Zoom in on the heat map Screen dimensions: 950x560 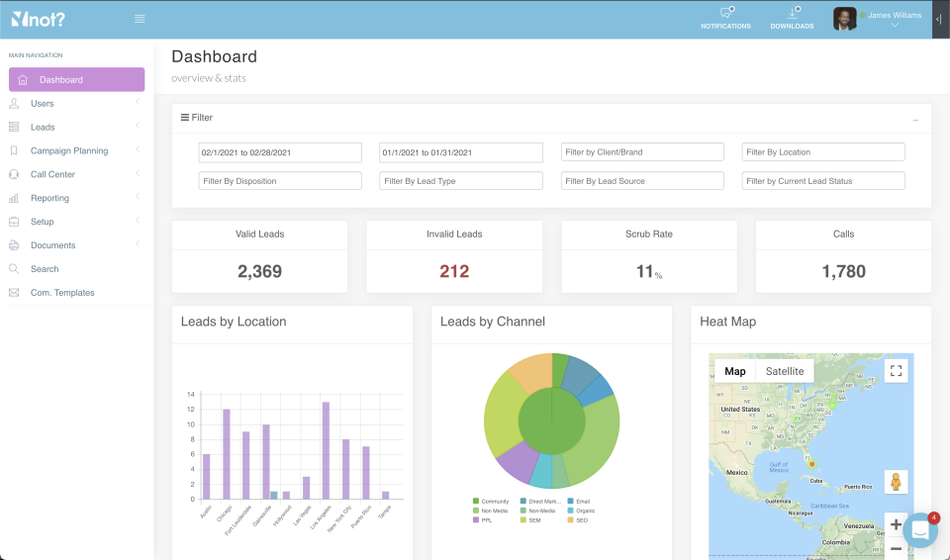(896, 524)
